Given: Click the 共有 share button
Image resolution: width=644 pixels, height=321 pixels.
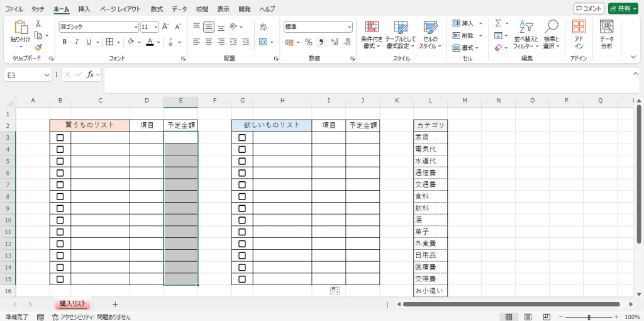Looking at the screenshot, I should (x=623, y=9).
